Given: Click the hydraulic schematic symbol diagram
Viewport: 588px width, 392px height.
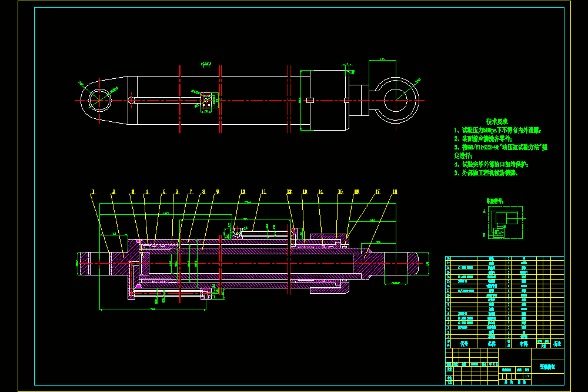Looking at the screenshot, I should click(505, 222).
